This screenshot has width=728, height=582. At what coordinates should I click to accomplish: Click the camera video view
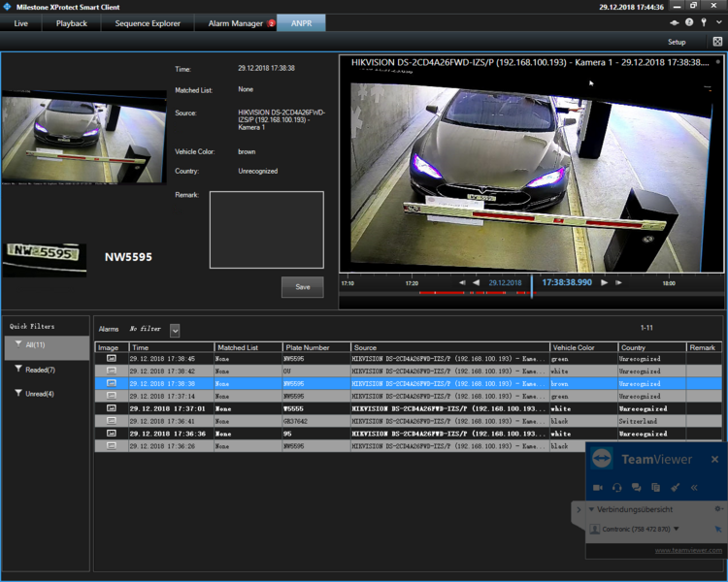(531, 171)
